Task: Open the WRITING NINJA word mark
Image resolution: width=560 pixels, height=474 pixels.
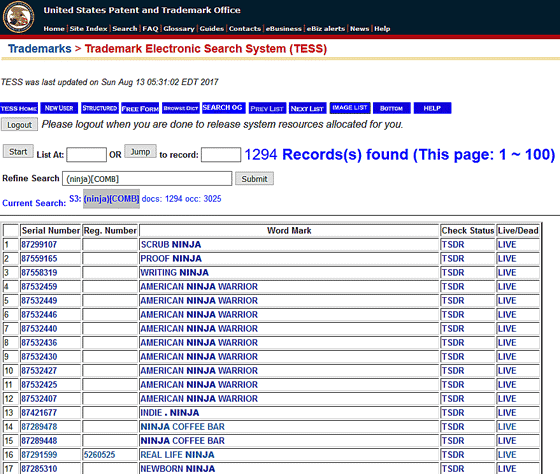Action: pos(175,273)
